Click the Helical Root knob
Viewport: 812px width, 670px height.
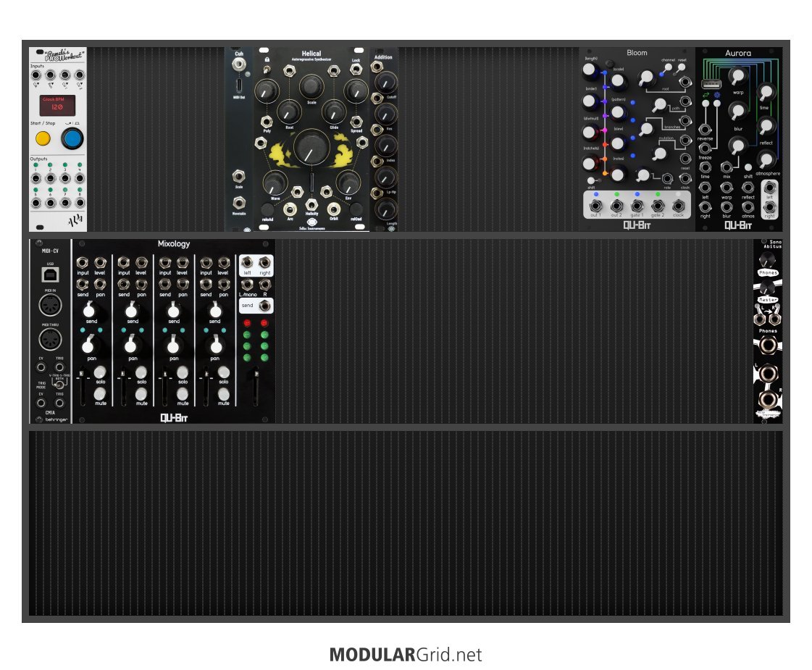click(289, 112)
